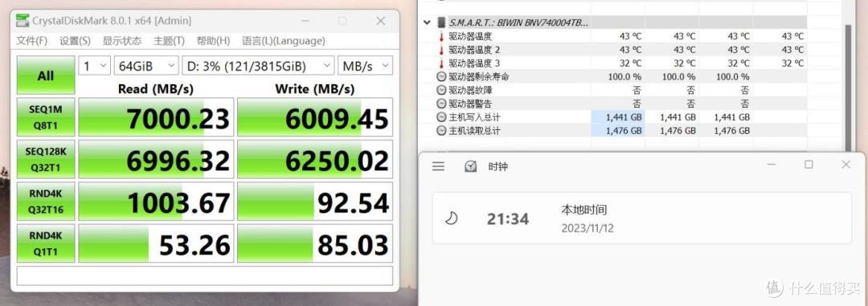868x306 pixels.
Task: Run the RND4K Q1T1 test
Action: click(45, 243)
